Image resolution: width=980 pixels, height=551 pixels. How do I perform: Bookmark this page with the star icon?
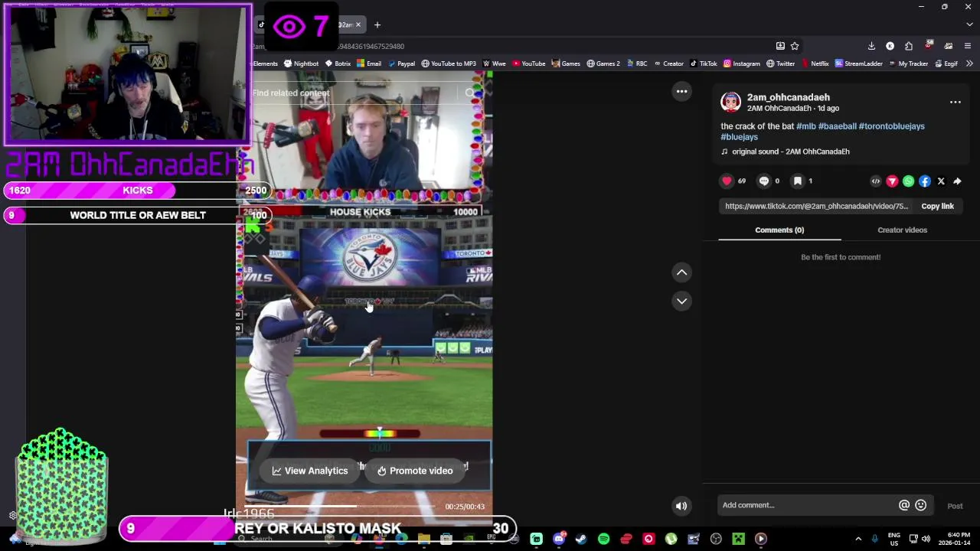[795, 46]
